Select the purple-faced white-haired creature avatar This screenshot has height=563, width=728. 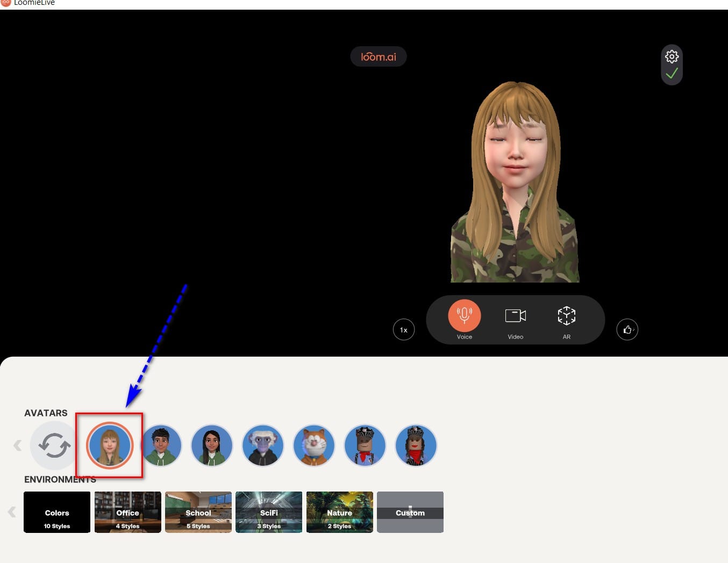pos(263,445)
